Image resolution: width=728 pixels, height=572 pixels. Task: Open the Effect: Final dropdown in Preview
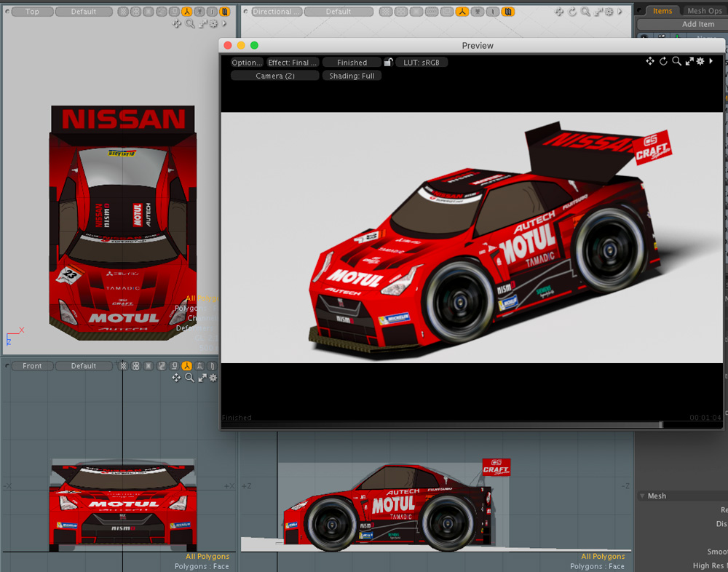point(293,62)
